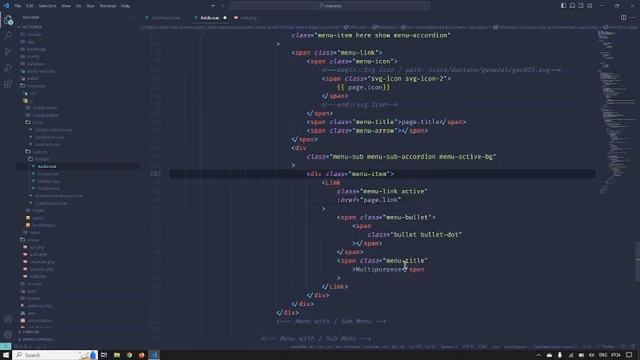Open the Accounts menu icon
Viewport: 640px width, 360px height.
(8, 319)
